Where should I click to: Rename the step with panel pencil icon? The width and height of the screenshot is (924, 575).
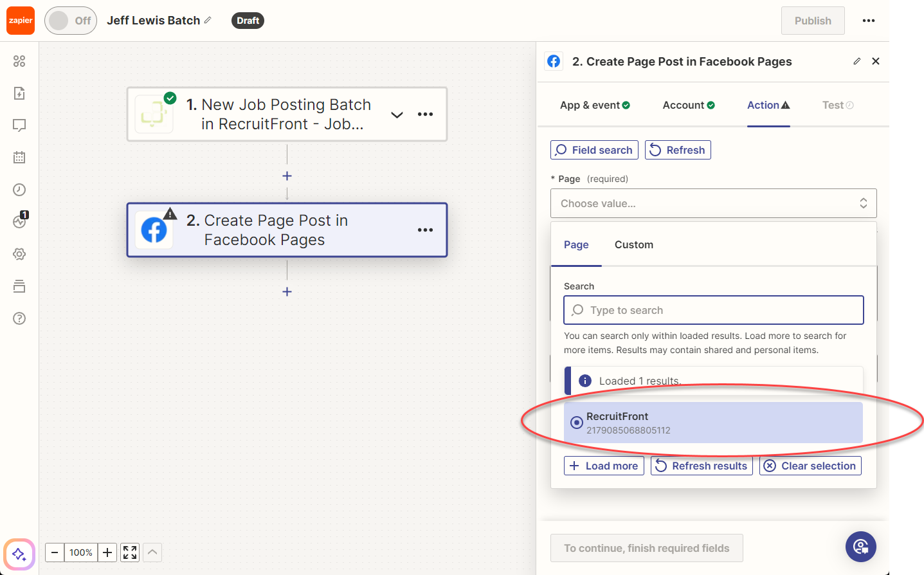856,61
